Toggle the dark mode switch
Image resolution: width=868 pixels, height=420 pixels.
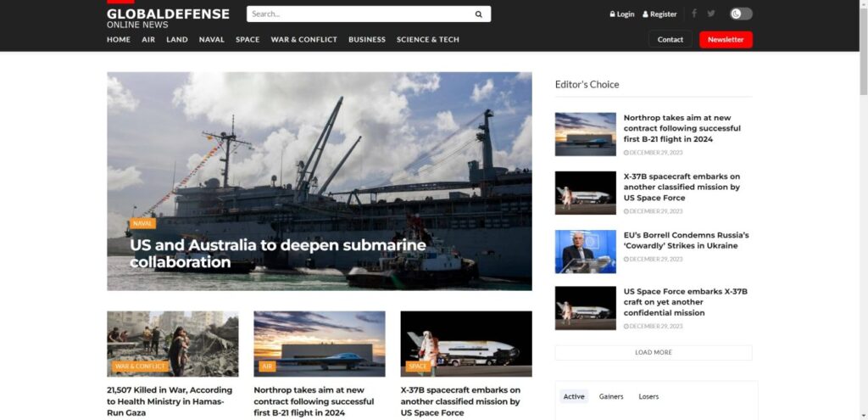741,14
